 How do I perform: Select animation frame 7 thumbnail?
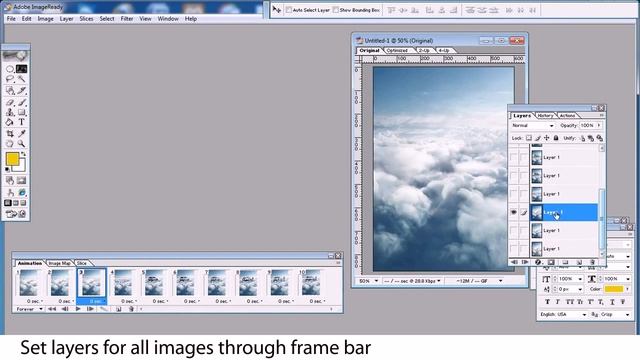[x=217, y=283]
